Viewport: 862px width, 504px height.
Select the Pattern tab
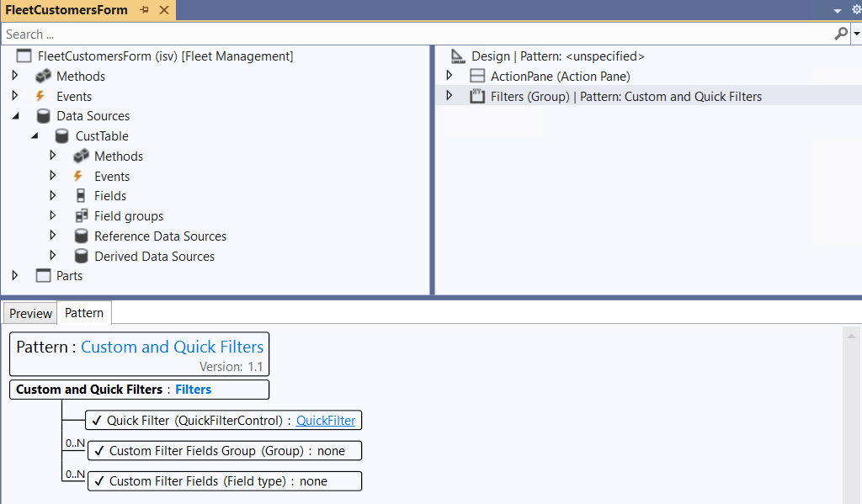(x=84, y=313)
